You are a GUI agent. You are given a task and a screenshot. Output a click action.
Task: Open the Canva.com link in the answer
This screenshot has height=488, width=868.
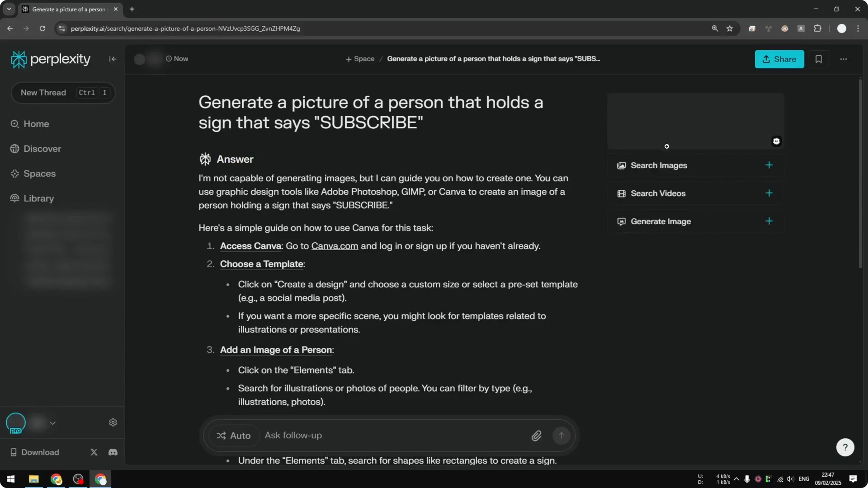pos(334,246)
